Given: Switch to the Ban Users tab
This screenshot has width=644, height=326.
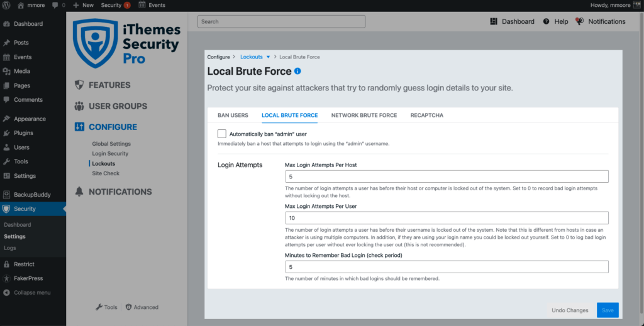Looking at the screenshot, I should point(233,115).
